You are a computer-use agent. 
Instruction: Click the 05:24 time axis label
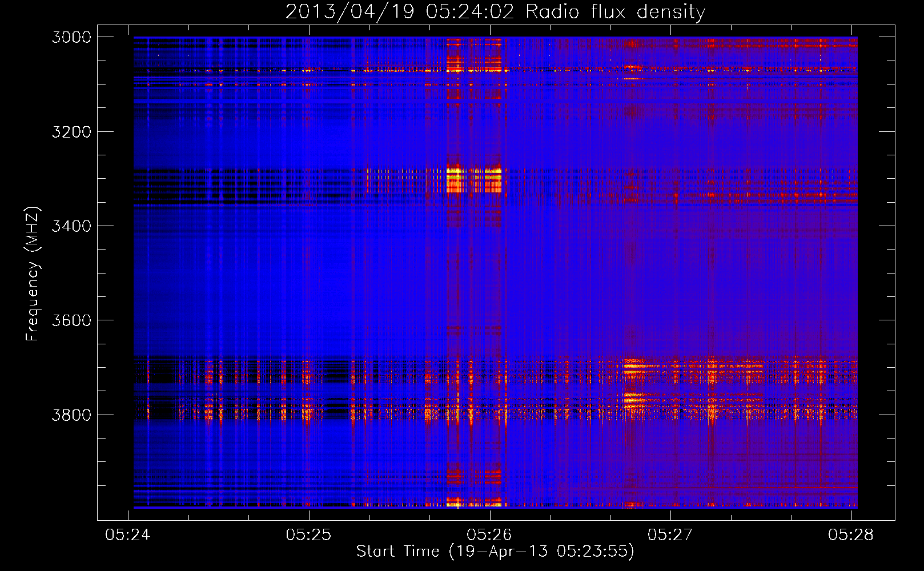[x=128, y=534]
